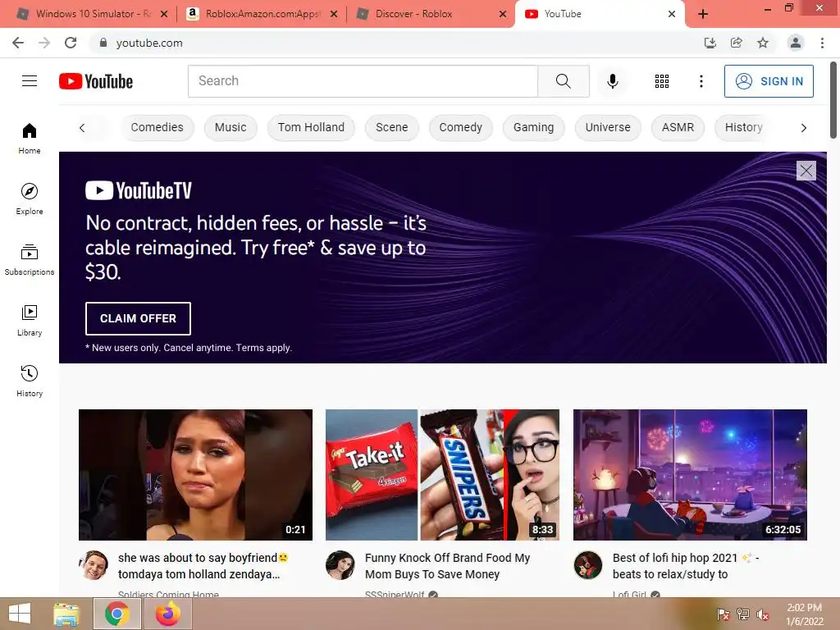The height and width of the screenshot is (630, 840).
Task: Open new browser tab
Action: click(x=703, y=14)
